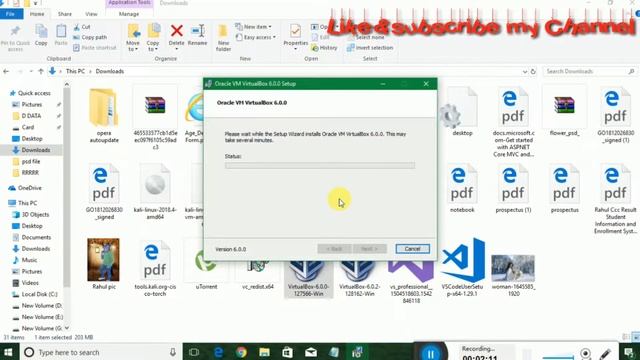The image size is (640, 360).
Task: Click the navigation pane scrollbar
Action: coord(67,188)
